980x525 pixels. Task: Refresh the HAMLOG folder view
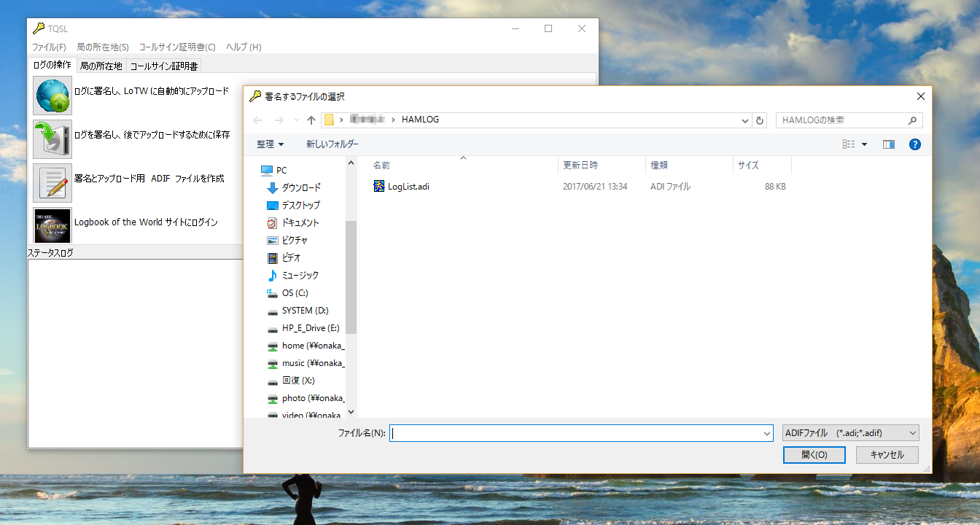coord(759,120)
